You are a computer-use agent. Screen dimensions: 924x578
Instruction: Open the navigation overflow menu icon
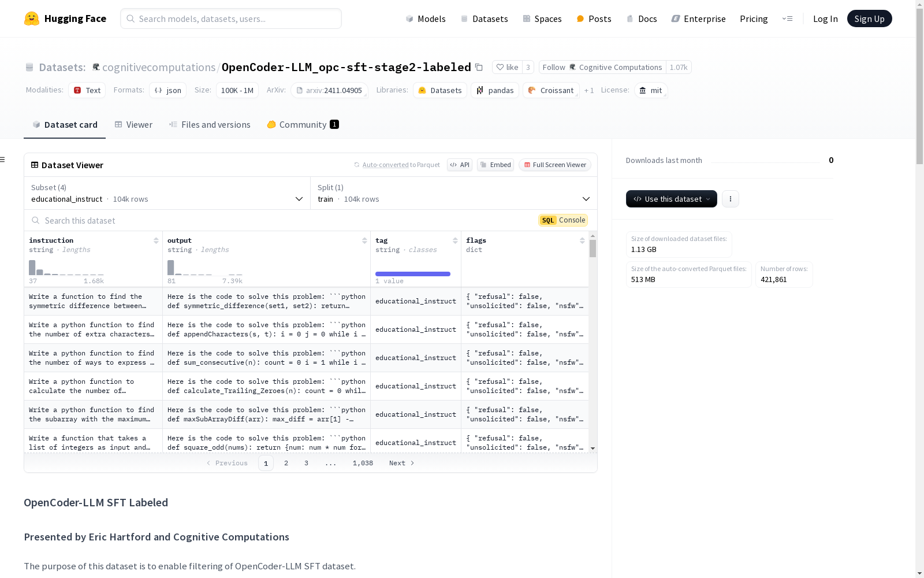tap(787, 18)
